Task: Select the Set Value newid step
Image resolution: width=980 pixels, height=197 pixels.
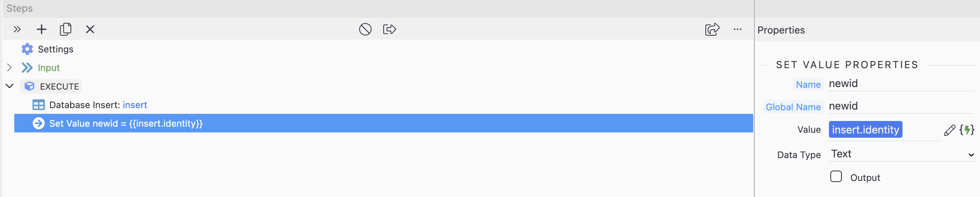Action: [x=126, y=123]
